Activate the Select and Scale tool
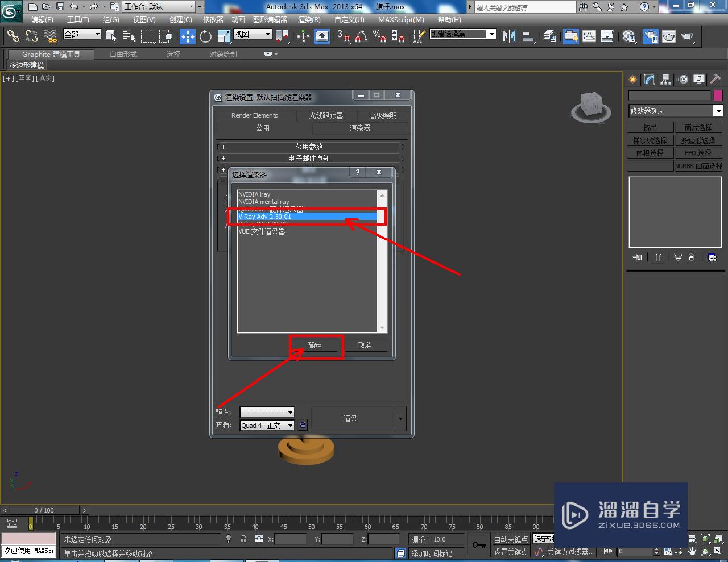 pos(224,36)
